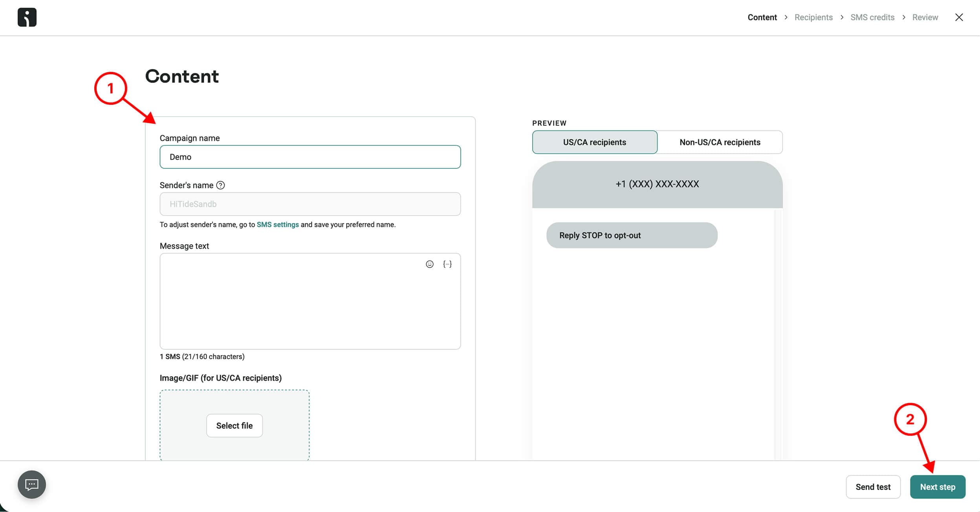Switch preview to US/CA recipients
980x512 pixels.
(x=594, y=142)
